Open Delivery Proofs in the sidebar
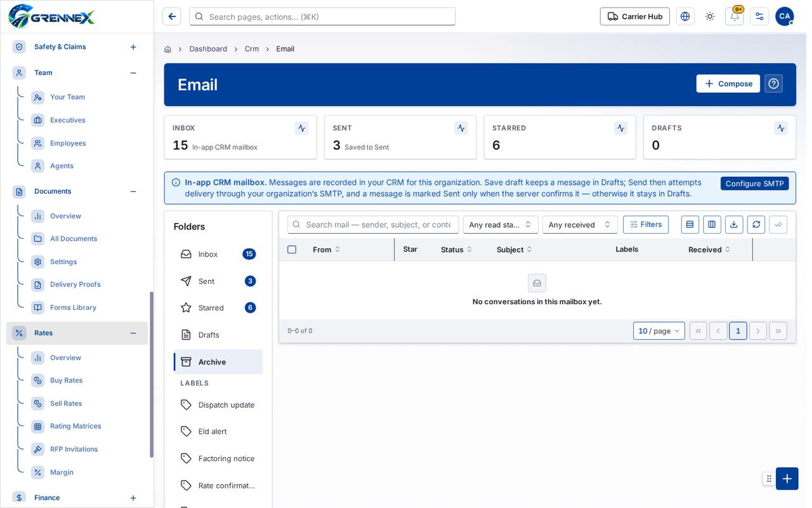The width and height of the screenshot is (812, 508). 75,284
